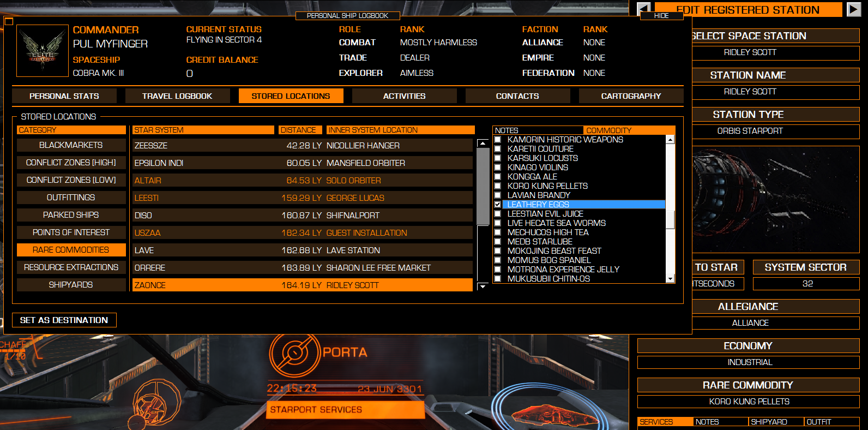Viewport: 868px width, 430px height.
Task: Select the Altair Solo Orbiter row
Action: coord(303,181)
